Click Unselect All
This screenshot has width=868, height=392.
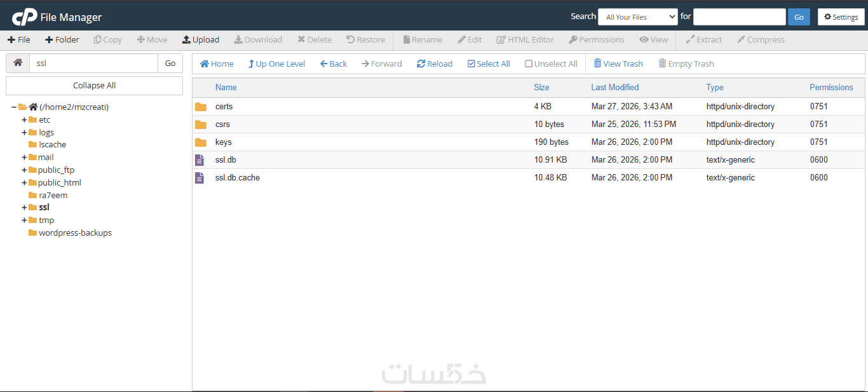point(551,64)
